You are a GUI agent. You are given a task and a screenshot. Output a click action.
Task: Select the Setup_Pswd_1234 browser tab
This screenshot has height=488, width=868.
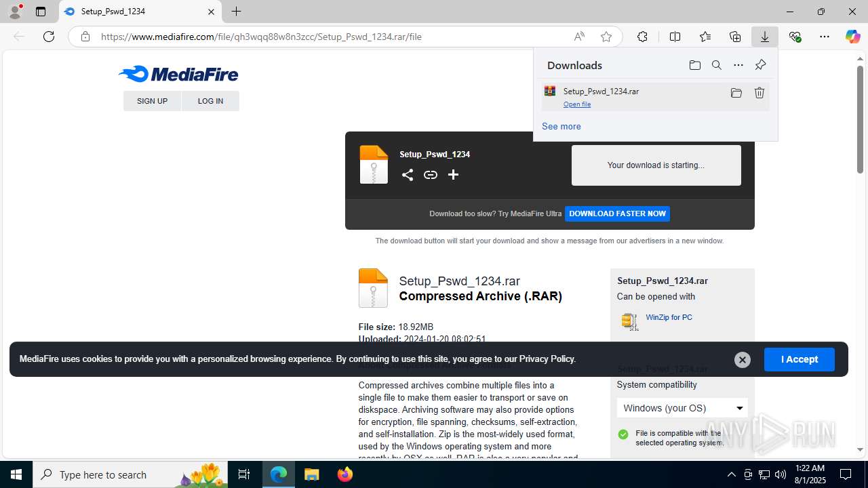(x=140, y=12)
